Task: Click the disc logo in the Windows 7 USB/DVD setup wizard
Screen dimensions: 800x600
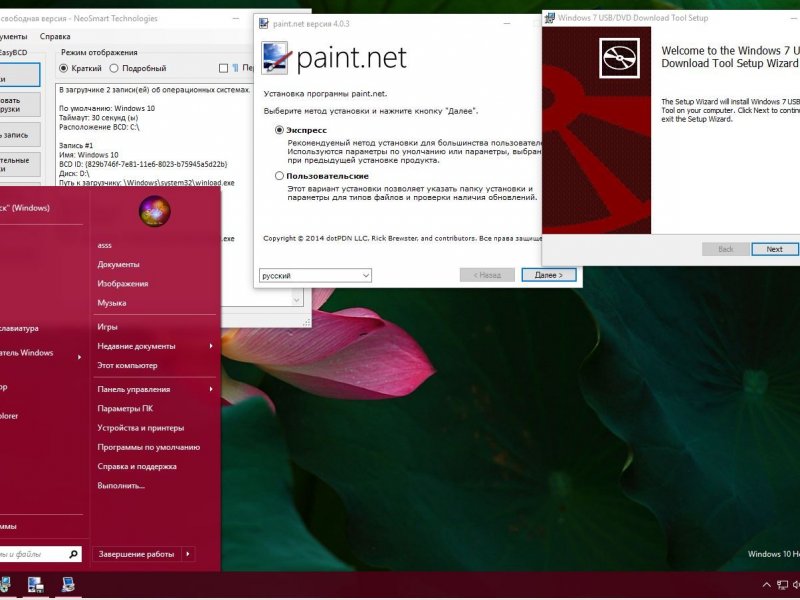Action: [x=619, y=58]
